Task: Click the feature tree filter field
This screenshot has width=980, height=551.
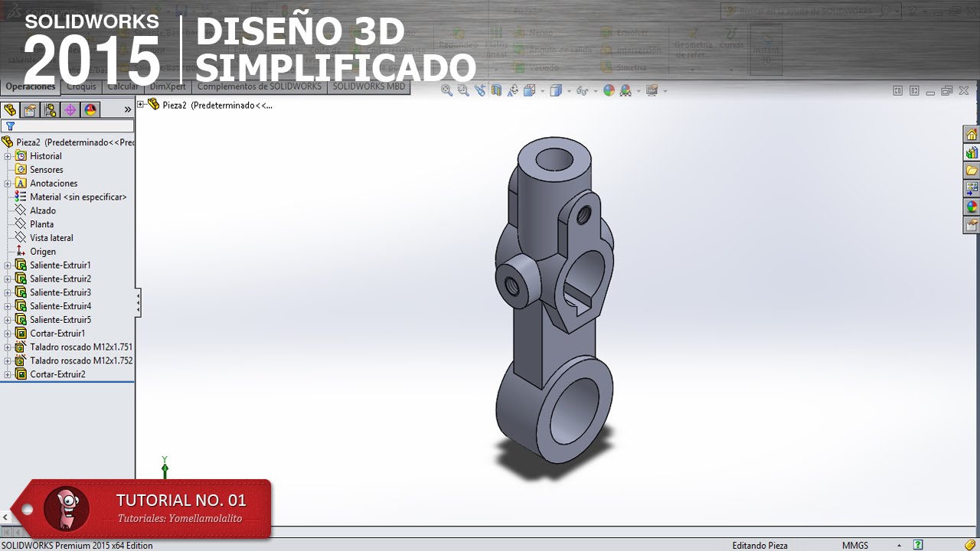Action: point(67,126)
